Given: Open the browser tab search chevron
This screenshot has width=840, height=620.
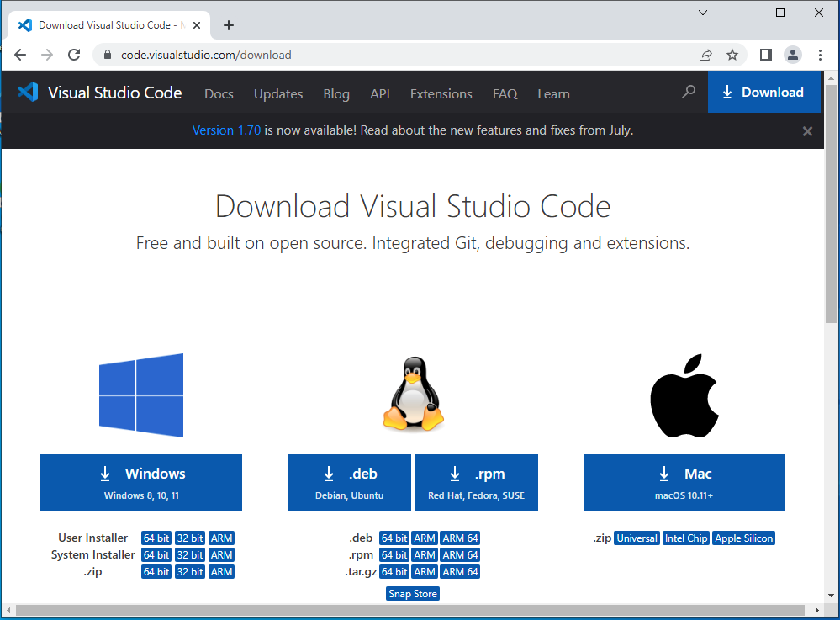Looking at the screenshot, I should (703, 13).
